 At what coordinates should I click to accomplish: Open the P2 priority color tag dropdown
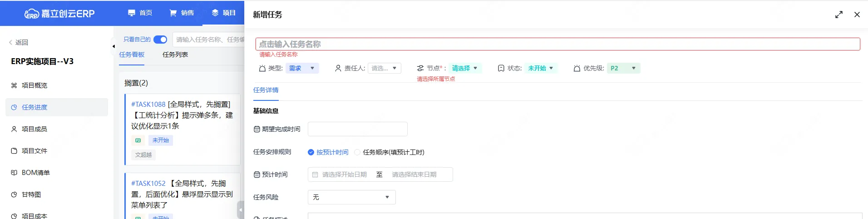point(623,68)
